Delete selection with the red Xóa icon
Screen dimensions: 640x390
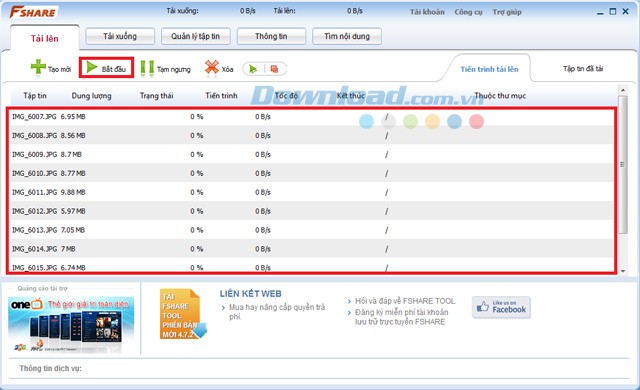[x=211, y=68]
